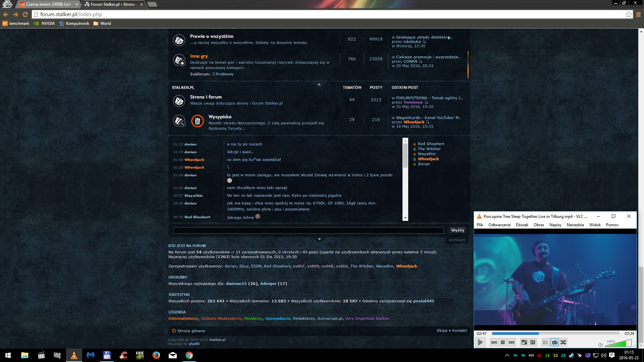Open VLC Widok menu
Screen dimensions: 644x362
tap(595, 225)
